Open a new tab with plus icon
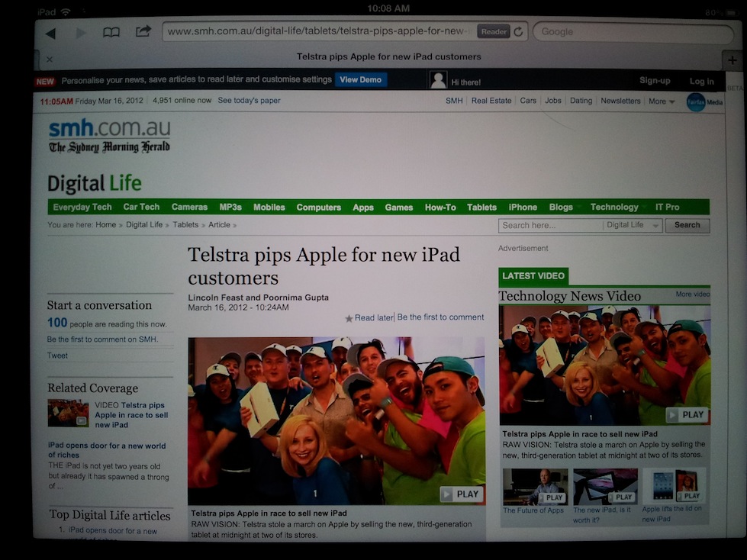This screenshot has width=747, height=560. tap(732, 60)
